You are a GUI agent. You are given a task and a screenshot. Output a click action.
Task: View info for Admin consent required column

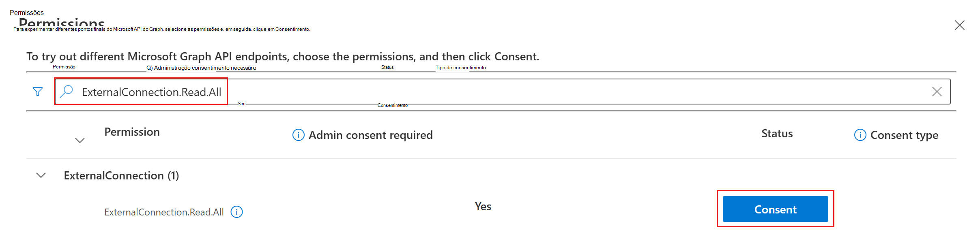(x=298, y=135)
